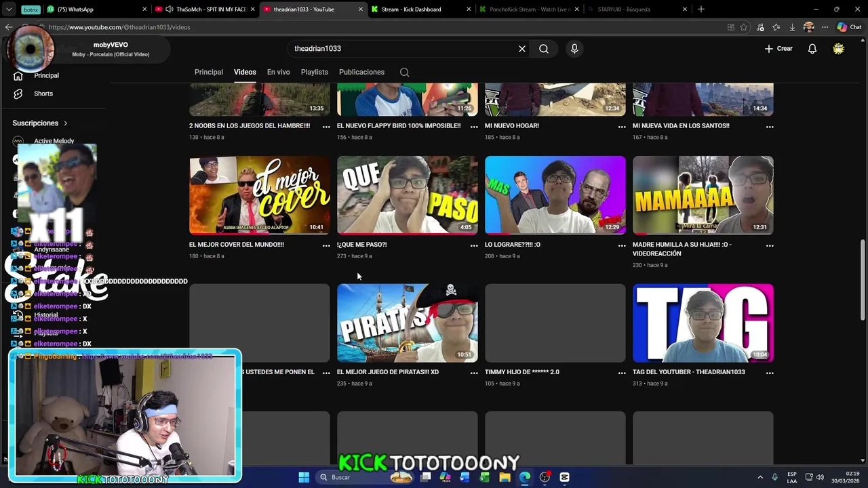The height and width of the screenshot is (488, 868).
Task: Open browser profile avatar
Action: coord(808,27)
